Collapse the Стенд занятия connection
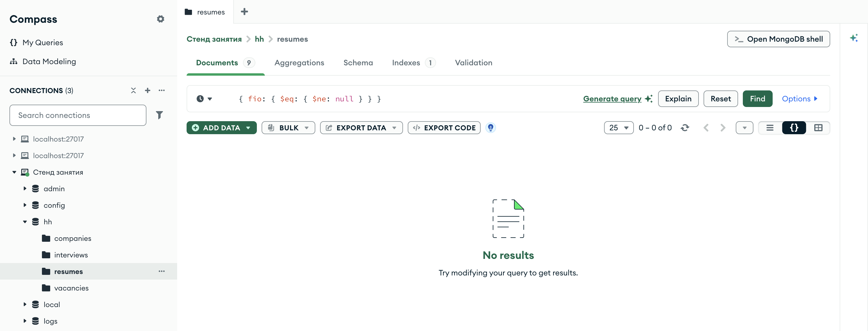This screenshot has width=868, height=331. pos(14,172)
